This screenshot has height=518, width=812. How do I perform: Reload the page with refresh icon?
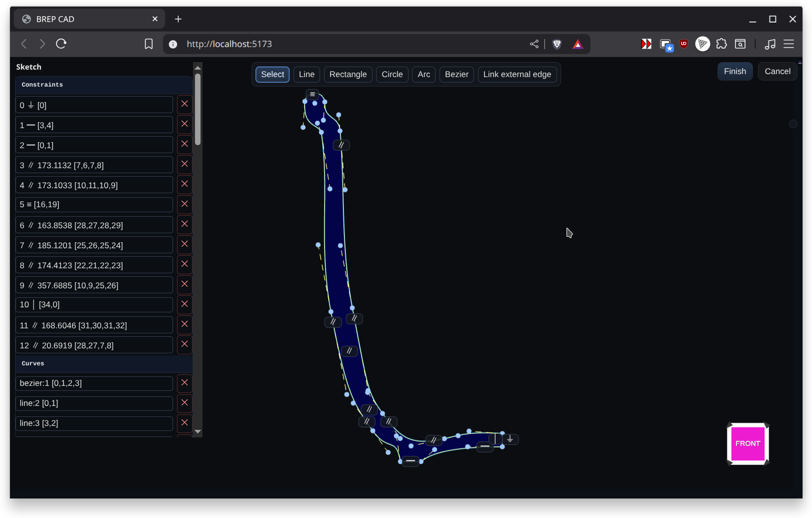point(61,44)
